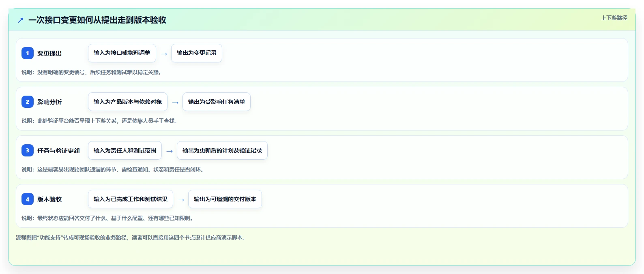Image resolution: width=644 pixels, height=274 pixels.
Task: Select the 输出为可追溯的交付版本 box
Action: 225,199
